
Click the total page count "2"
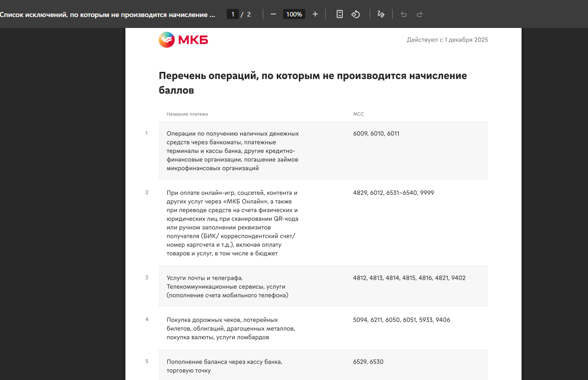(x=249, y=14)
